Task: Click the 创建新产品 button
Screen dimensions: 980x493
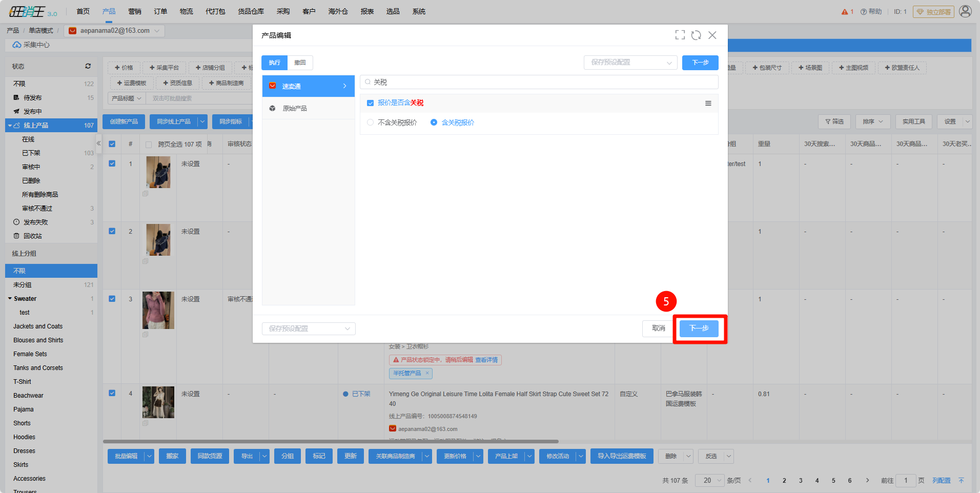Action: point(124,121)
